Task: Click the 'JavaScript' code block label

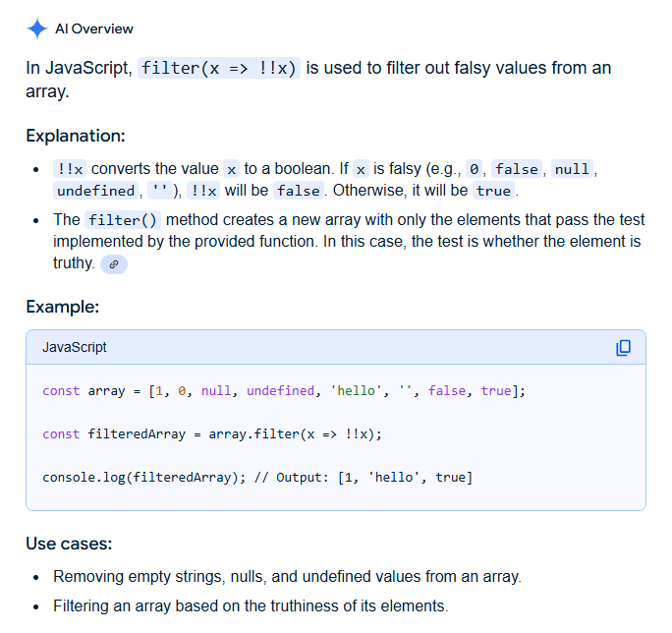Action: tap(75, 347)
